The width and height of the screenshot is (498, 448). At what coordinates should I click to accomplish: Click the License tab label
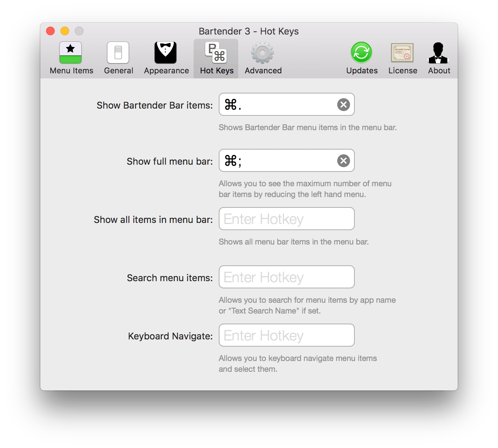point(403,71)
